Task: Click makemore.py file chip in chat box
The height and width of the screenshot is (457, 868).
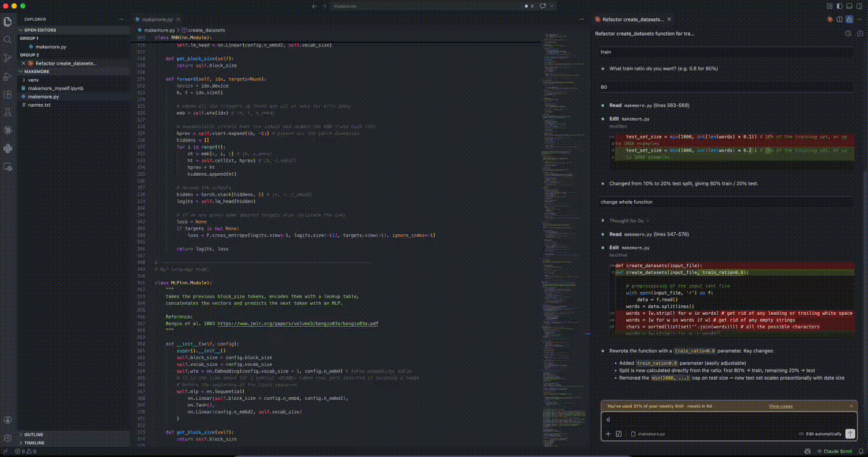Action: click(648, 434)
